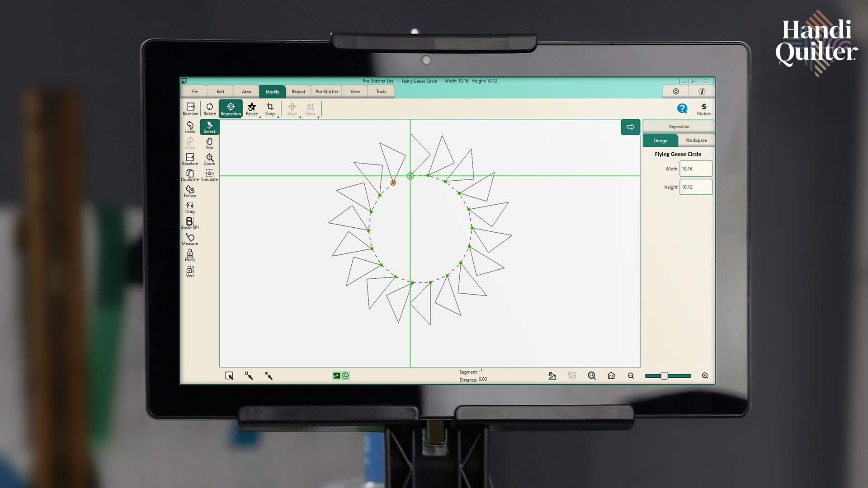The image size is (868, 488).
Task: Click the Simulate stitching icon
Action: (209, 175)
